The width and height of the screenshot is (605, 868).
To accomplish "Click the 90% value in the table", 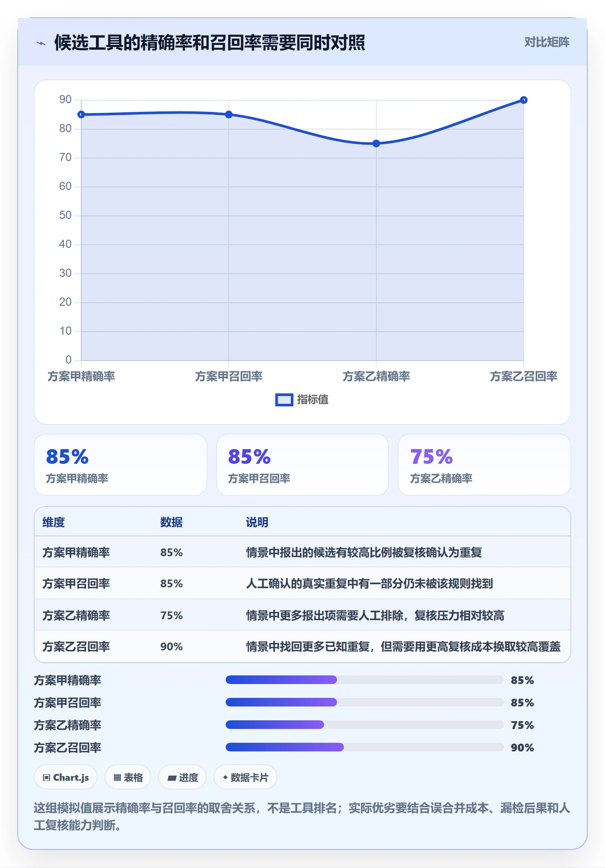I will 172,647.
